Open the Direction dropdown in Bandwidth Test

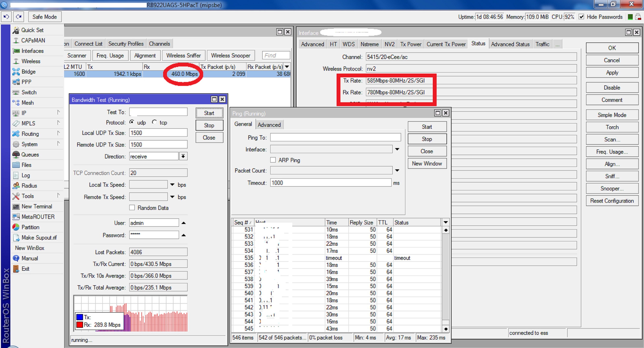[183, 156]
